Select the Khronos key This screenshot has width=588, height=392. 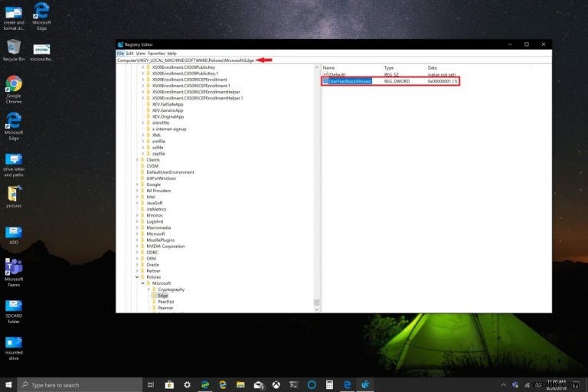coord(155,215)
